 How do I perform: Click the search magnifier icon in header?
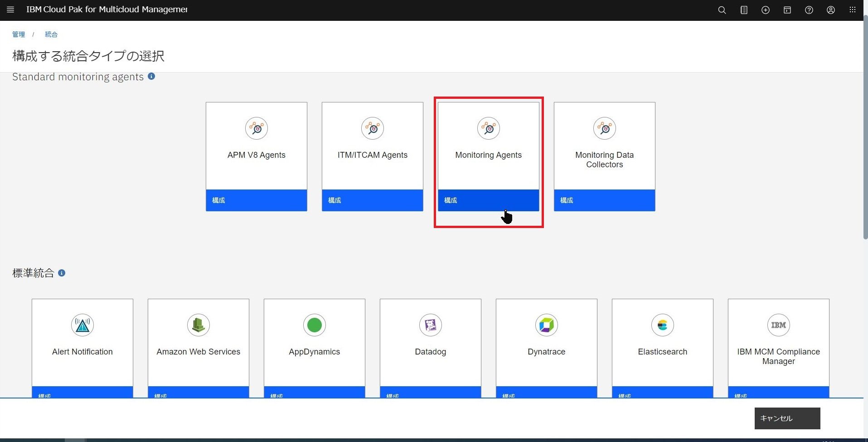tap(722, 10)
